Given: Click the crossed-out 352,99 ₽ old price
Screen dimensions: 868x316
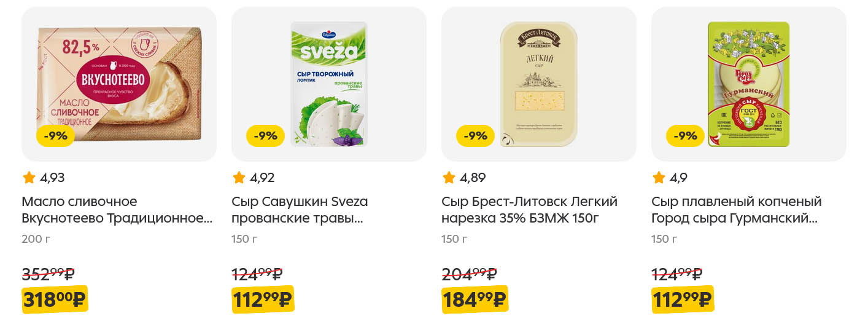Looking at the screenshot, I should click(48, 274).
